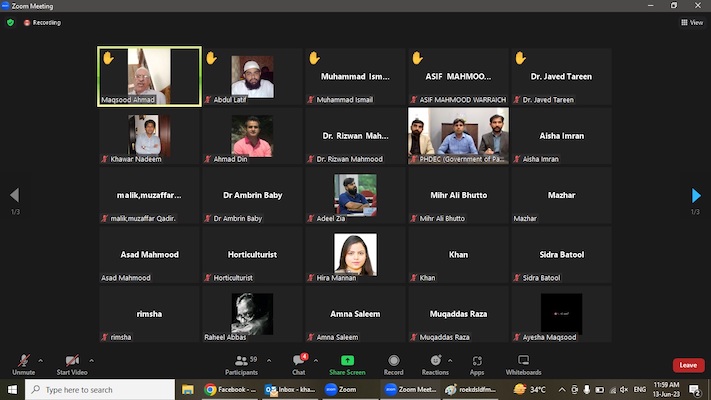
Task: Select Maqsood Ahmad's video tile
Action: coord(149,76)
